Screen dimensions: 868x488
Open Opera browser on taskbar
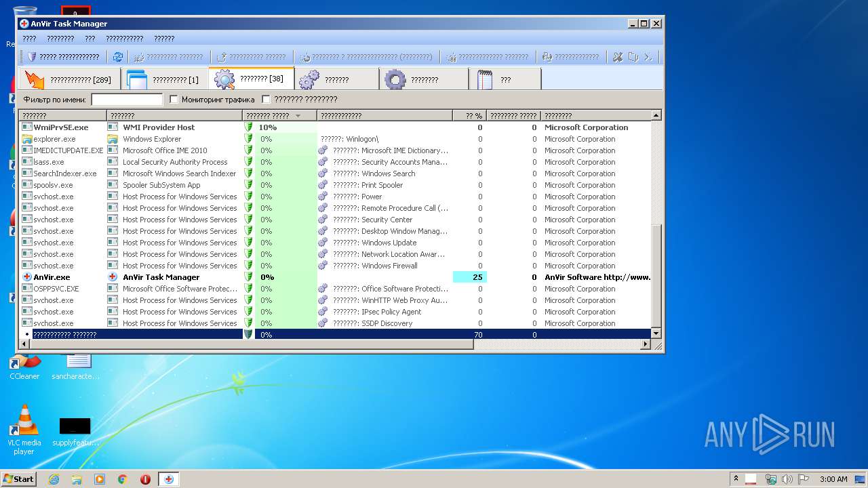(145, 479)
